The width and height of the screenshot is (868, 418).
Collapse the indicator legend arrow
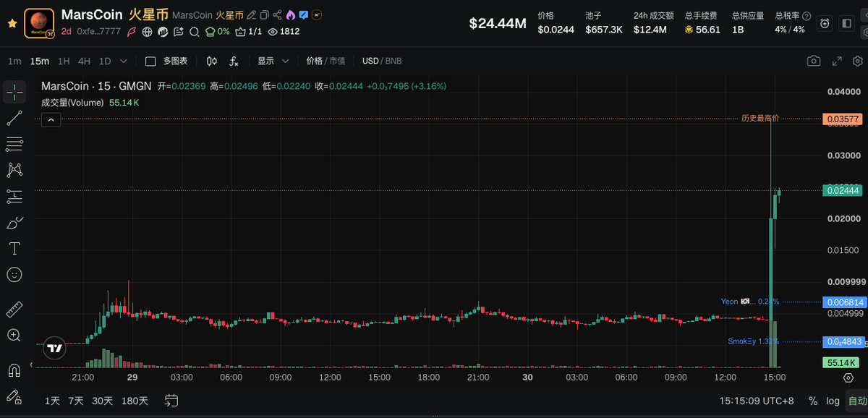coord(50,120)
